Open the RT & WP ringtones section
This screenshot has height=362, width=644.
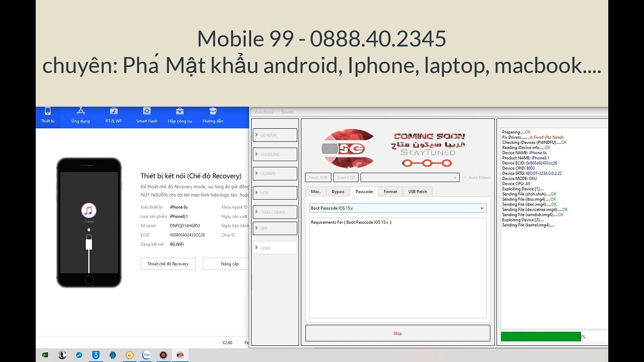114,115
